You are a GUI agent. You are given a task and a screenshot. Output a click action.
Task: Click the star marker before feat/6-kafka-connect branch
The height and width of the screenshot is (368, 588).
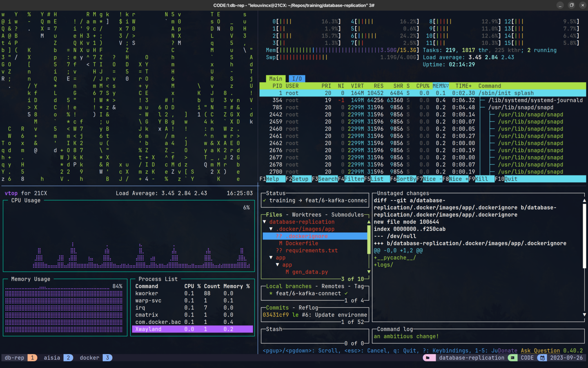coord(271,294)
